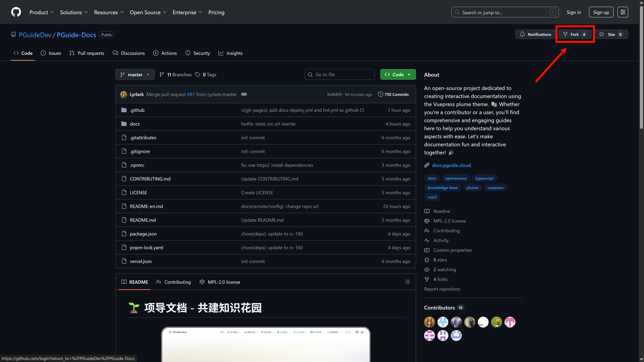644x362 pixels.
Task: Click the Go to file field
Action: [x=339, y=74]
